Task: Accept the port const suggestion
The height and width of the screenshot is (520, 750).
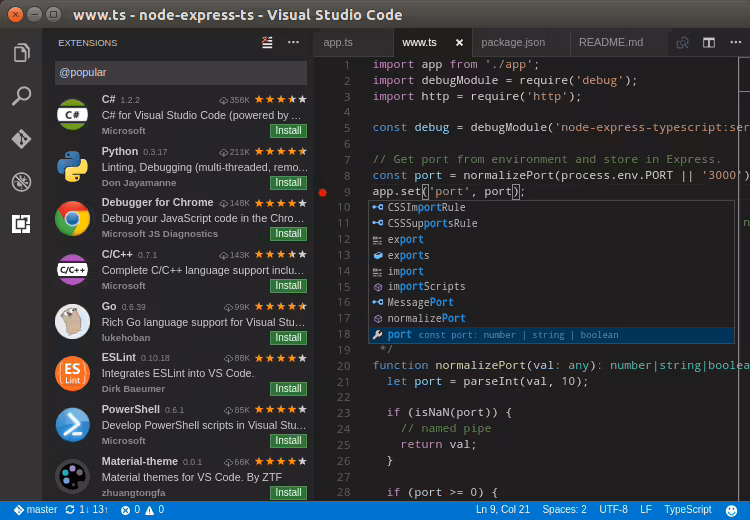Action: coord(551,335)
